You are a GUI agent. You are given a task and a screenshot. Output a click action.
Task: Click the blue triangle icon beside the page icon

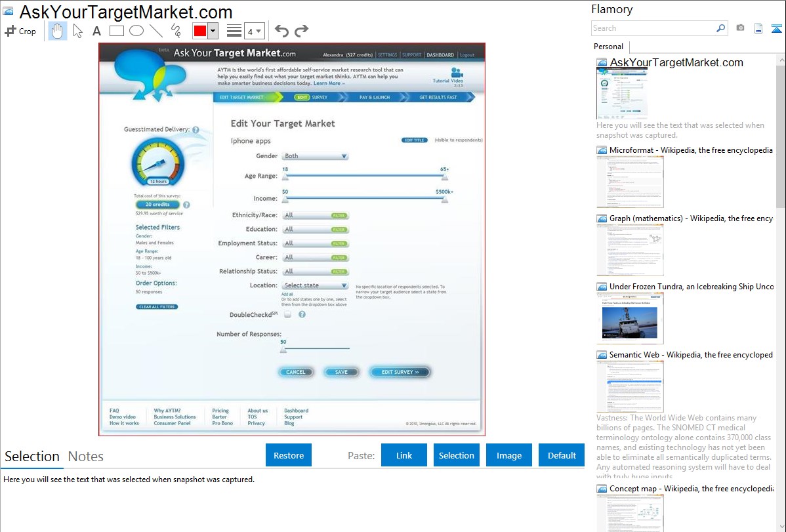(x=776, y=28)
